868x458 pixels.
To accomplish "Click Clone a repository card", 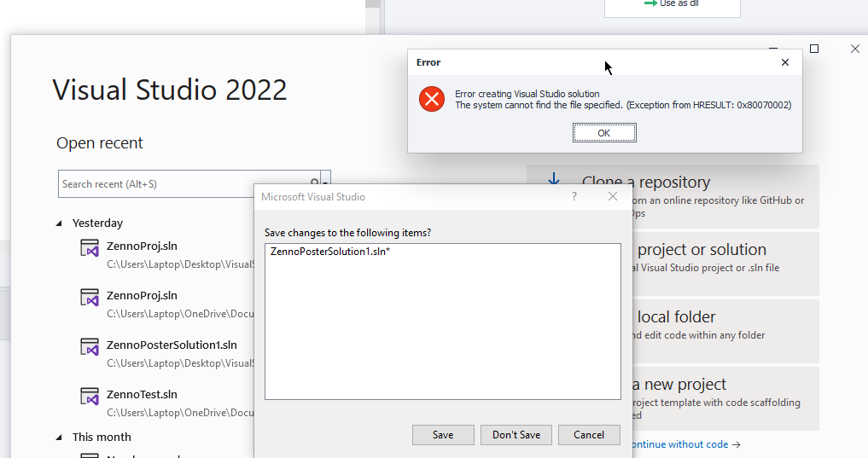I will (673, 196).
